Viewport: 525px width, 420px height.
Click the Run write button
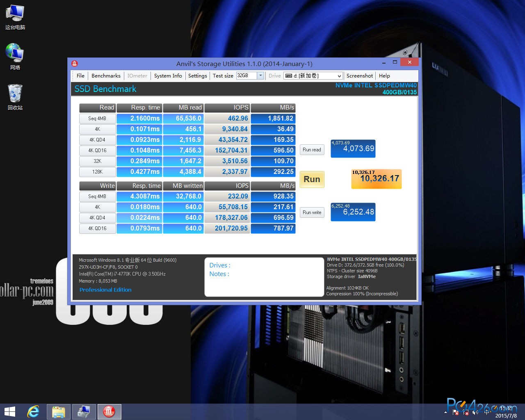click(x=312, y=212)
